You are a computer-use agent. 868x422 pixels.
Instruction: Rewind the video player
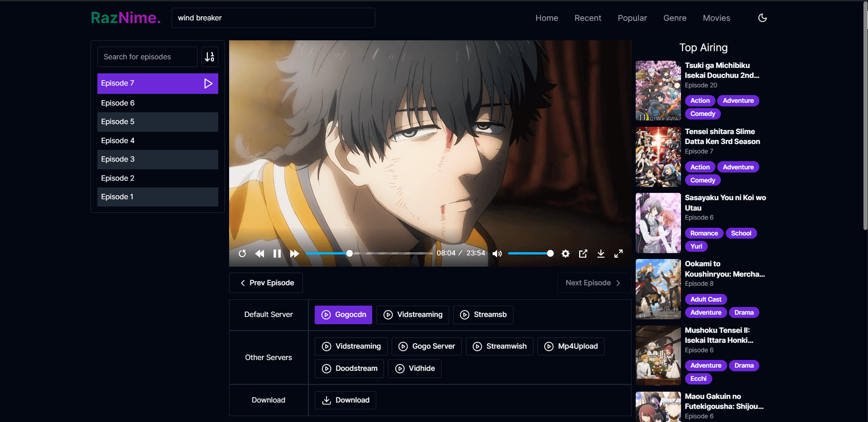(x=259, y=254)
